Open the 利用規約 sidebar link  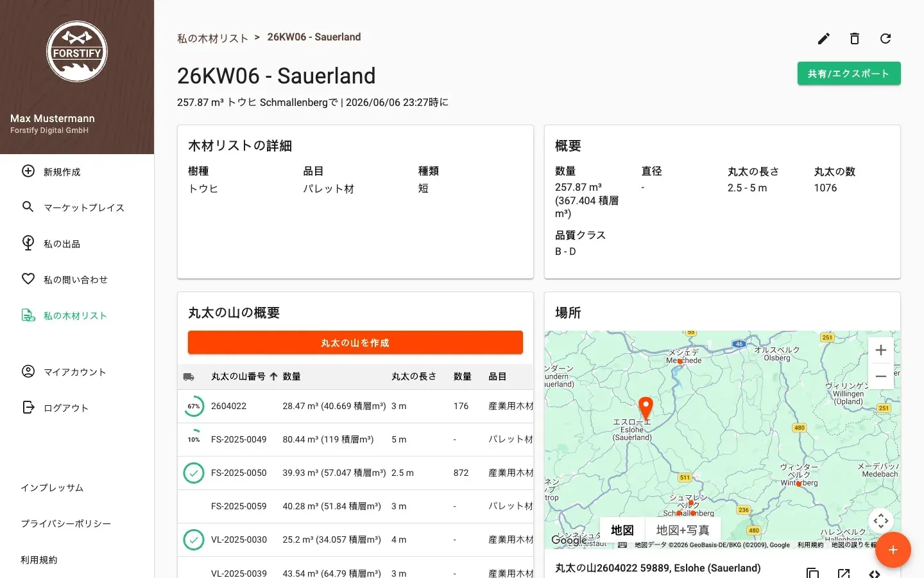38,559
